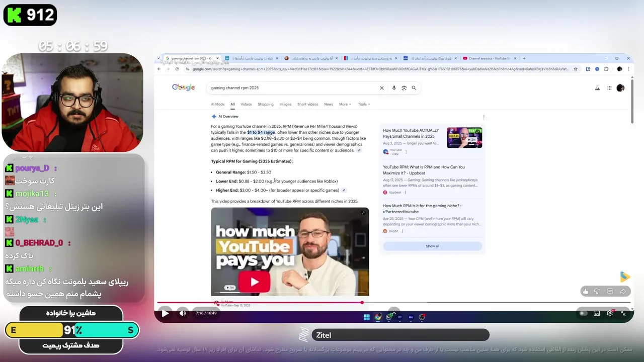644x362 pixels.
Task: Open the browser extensions puzzle icon
Action: [x=606, y=69]
